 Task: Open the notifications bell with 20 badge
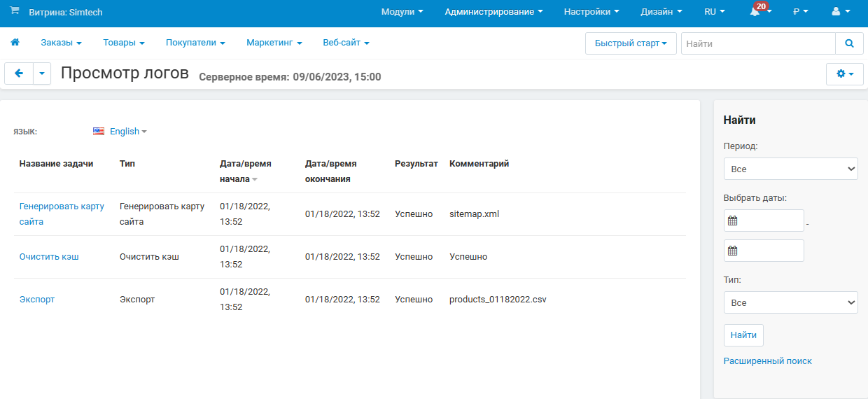[x=759, y=11]
